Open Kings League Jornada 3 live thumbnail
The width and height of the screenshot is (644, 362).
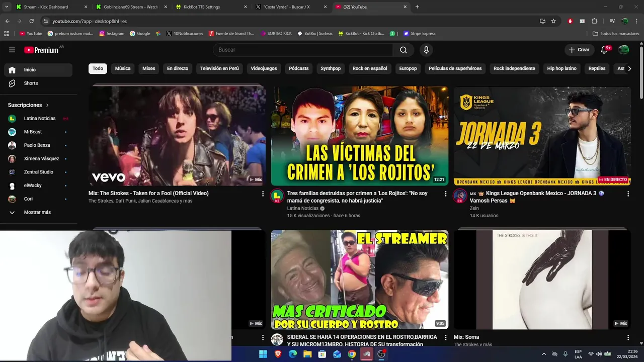(542, 136)
